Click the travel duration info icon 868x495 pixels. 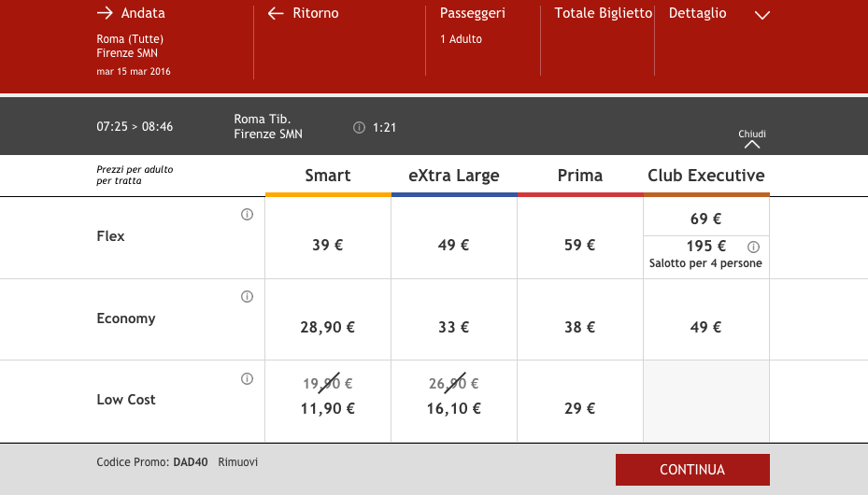coord(359,128)
